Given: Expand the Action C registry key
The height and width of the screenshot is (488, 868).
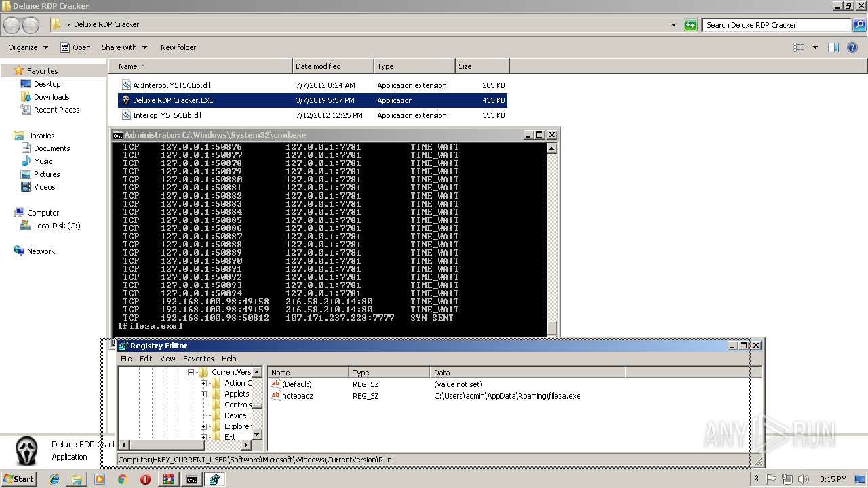Looking at the screenshot, I should (203, 383).
